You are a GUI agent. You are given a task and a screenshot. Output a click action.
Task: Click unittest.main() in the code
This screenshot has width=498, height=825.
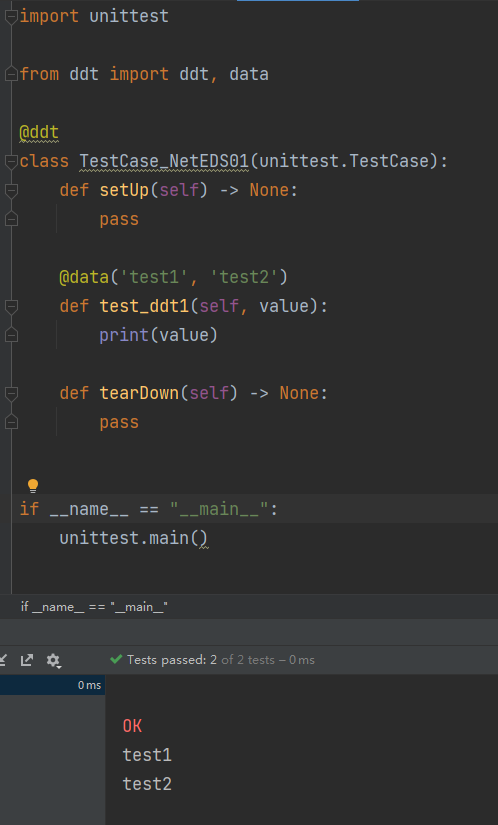[134, 538]
